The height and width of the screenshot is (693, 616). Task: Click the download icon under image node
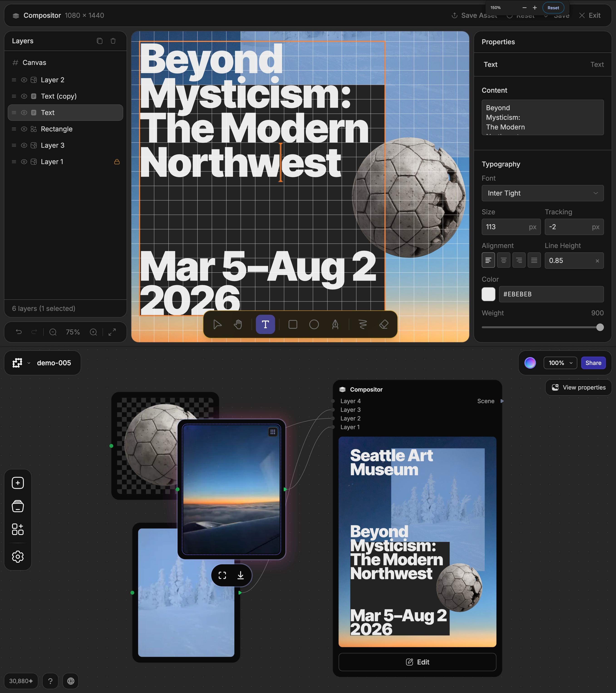click(240, 575)
